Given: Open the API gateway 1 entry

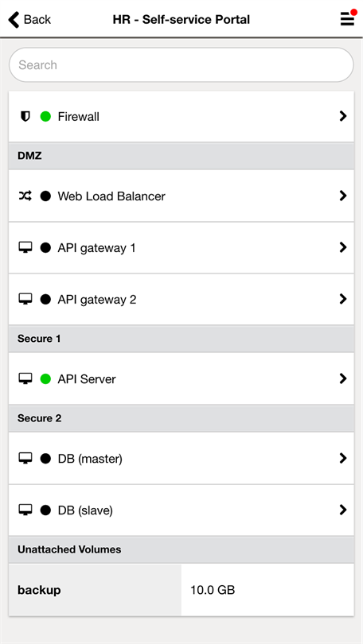Looking at the screenshot, I should 181,247.
